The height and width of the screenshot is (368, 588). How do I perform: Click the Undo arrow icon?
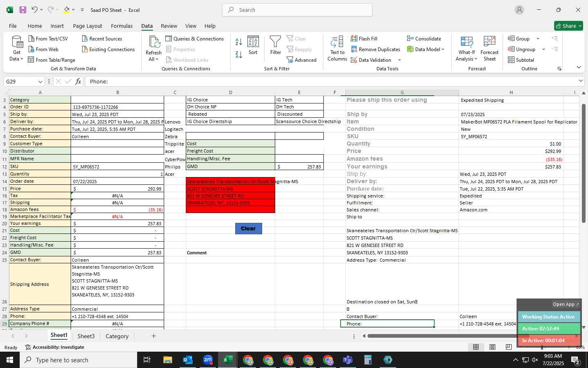click(x=35, y=10)
